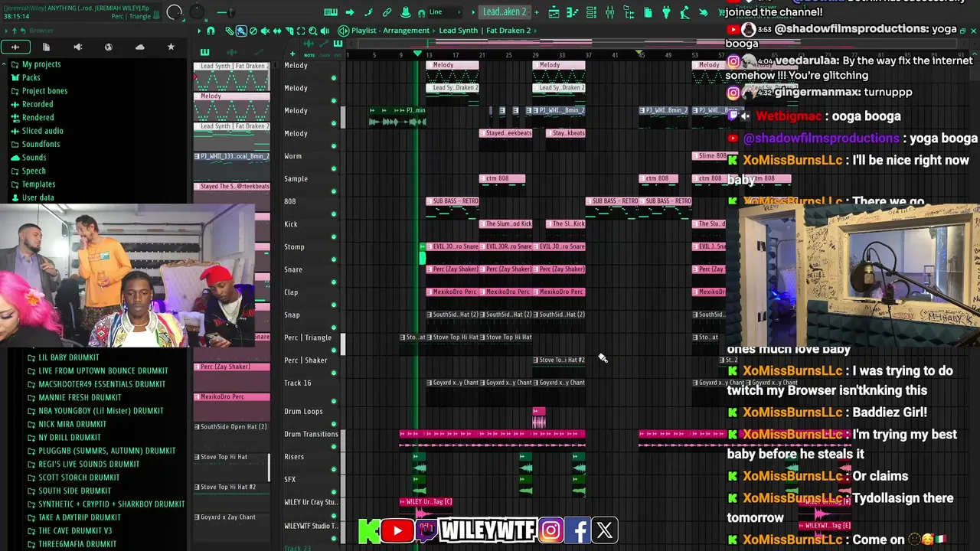The height and width of the screenshot is (551, 980).
Task: Switch to browser files page tab
Action: [x=46, y=47]
